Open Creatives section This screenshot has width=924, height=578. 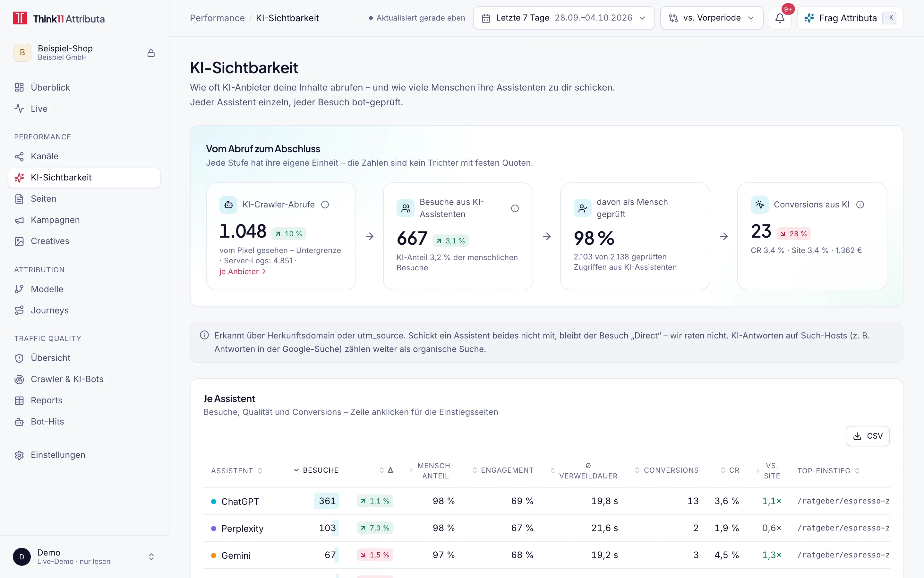pyautogui.click(x=84, y=241)
